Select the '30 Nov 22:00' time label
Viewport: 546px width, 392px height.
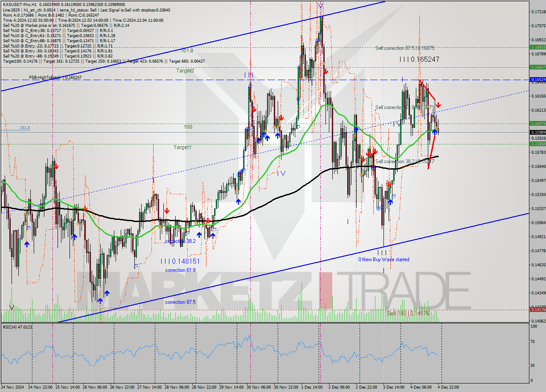coord(287,387)
